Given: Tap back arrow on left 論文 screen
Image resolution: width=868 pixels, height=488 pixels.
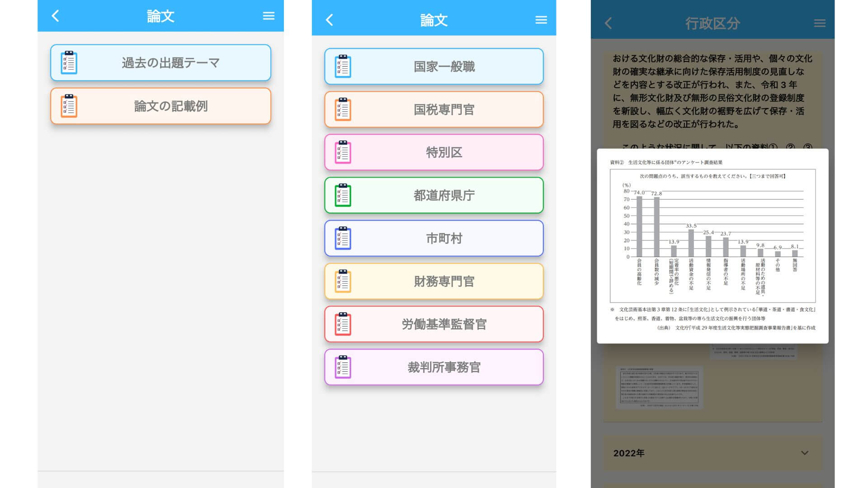Looking at the screenshot, I should (55, 16).
